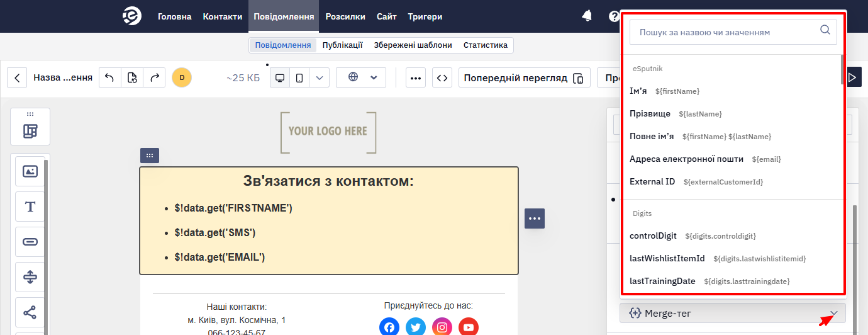Image resolution: width=868 pixels, height=335 pixels.
Task: Click the Наші контакти footer text
Action: (236, 307)
